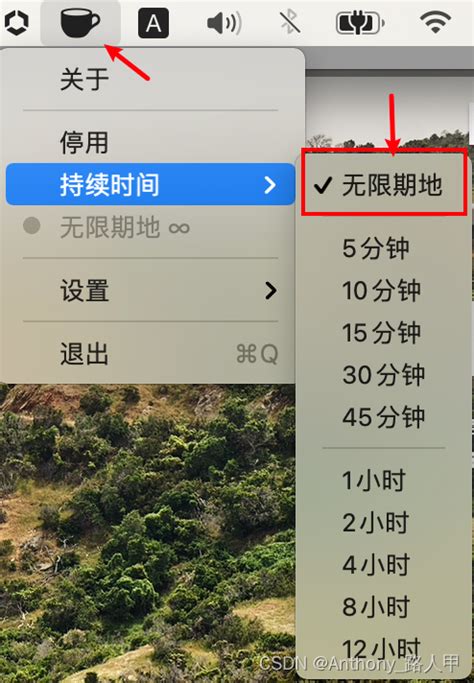The width and height of the screenshot is (474, 683).
Task: Click the Bluetooth status icon
Action: [290, 22]
